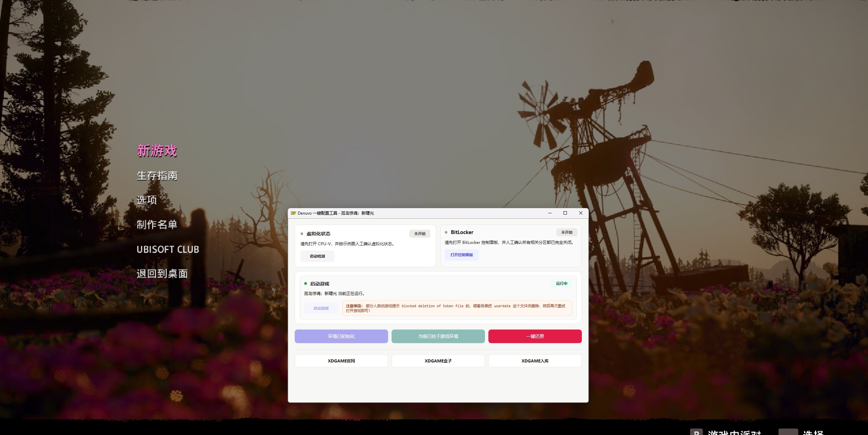Open UBISOFT CLUB menu entry
868x435 pixels.
click(x=168, y=249)
